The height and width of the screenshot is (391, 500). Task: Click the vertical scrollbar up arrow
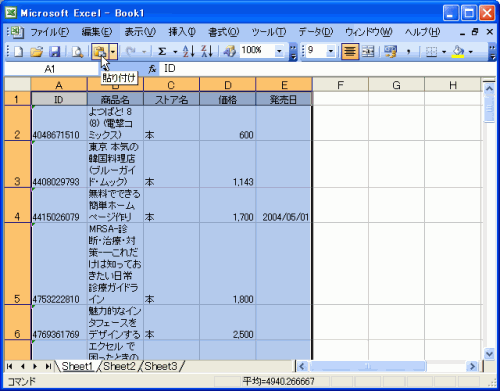tap(489, 89)
